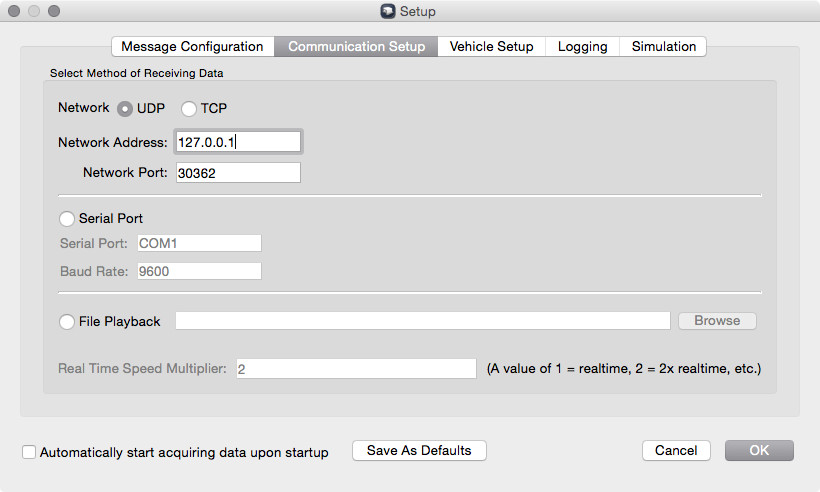Go to the Simulation tab

663,46
